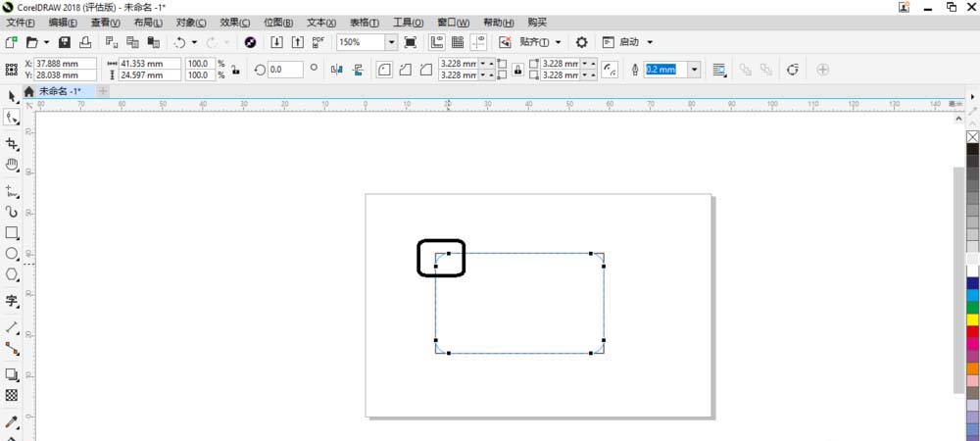Choose the round corner style
This screenshot has width=980, height=441.
click(384, 70)
